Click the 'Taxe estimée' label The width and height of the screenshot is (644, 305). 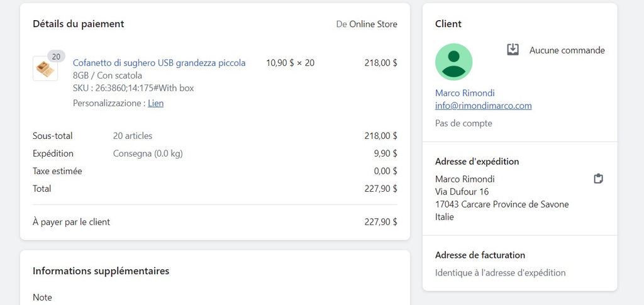click(x=57, y=171)
